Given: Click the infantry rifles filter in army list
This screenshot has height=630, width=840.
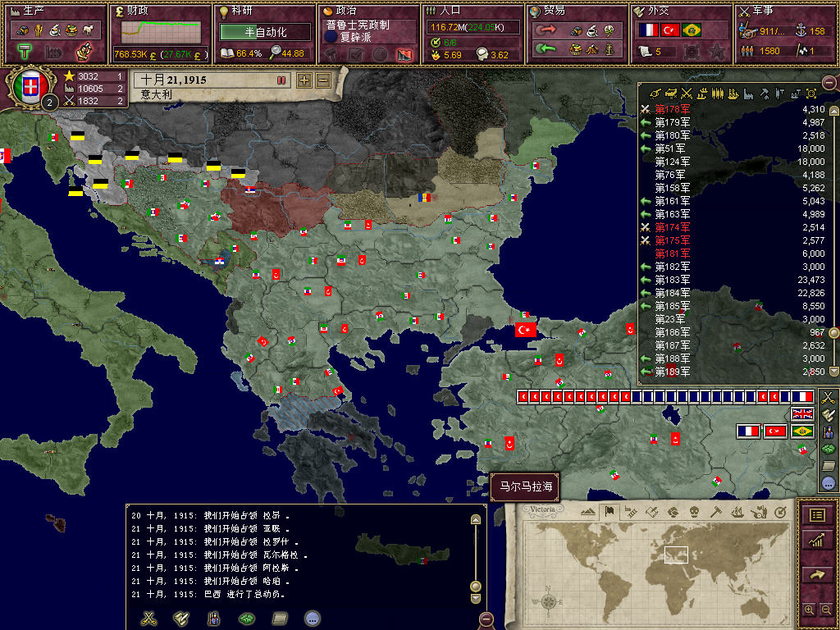Looking at the screenshot, I should point(717,94).
